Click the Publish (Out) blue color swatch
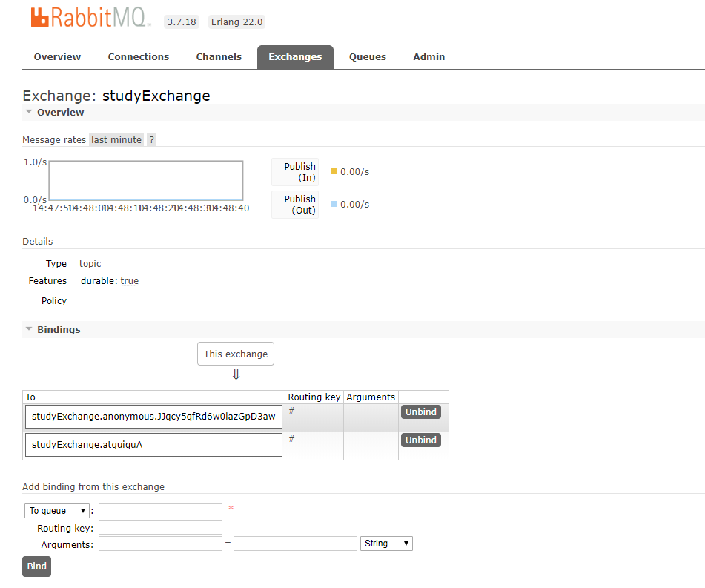The width and height of the screenshot is (705, 588). [334, 204]
